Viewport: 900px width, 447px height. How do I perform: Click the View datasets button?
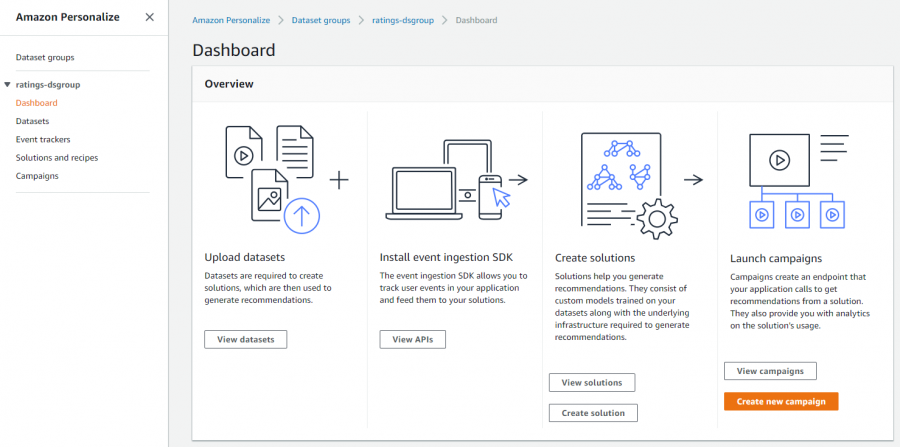(x=246, y=339)
